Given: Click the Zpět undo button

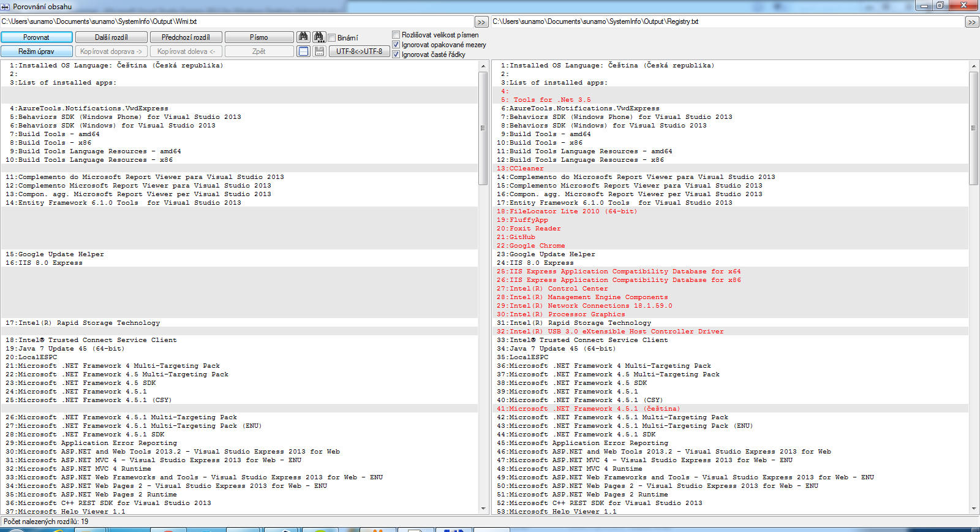Looking at the screenshot, I should (259, 51).
